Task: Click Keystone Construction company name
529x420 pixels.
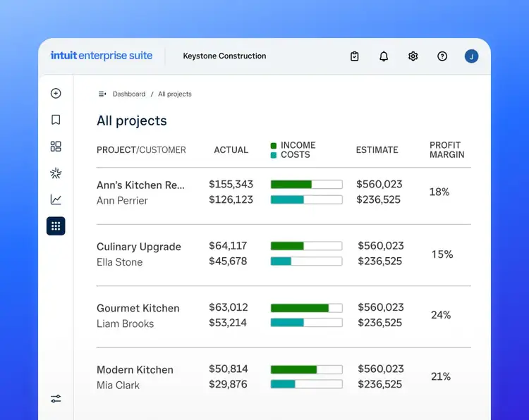Action: coord(224,56)
